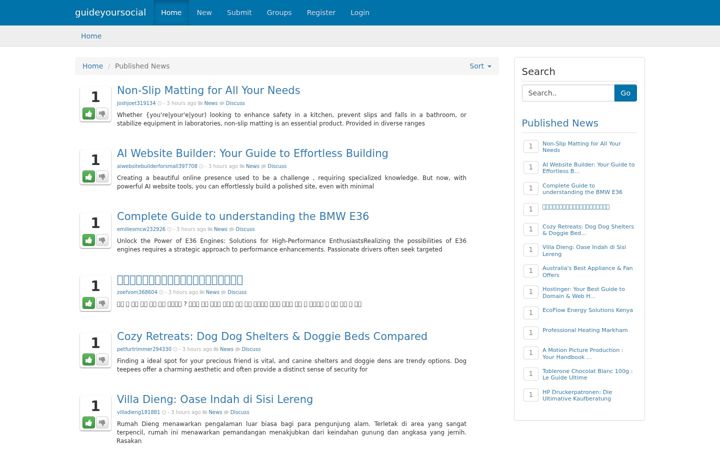Open sidebar link "EcoFlow Energy Solutions Kenya"
Viewport: 720px width, 450px height.
coord(587,310)
